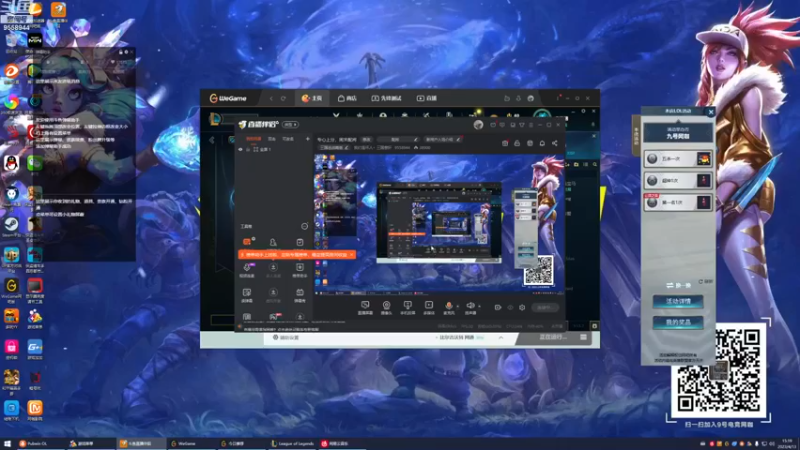
Task: Click the 刷新 refresh link
Action: pyautogui.click(x=706, y=281)
